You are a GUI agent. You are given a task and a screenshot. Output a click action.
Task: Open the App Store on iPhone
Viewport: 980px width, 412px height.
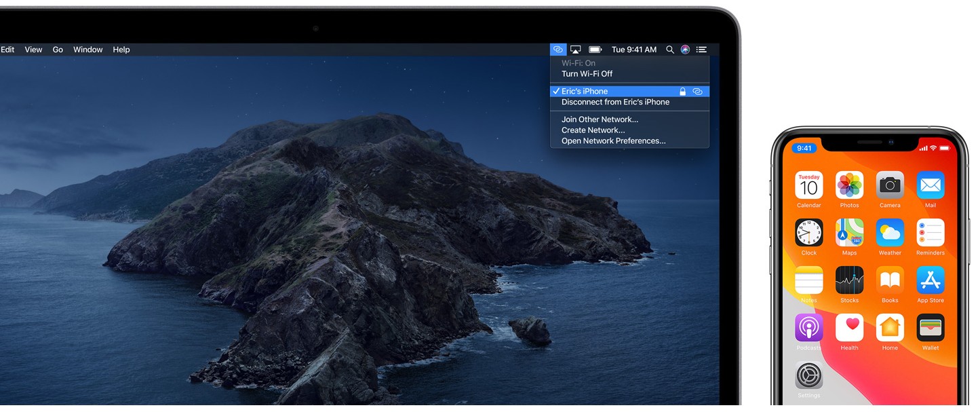tap(930, 280)
